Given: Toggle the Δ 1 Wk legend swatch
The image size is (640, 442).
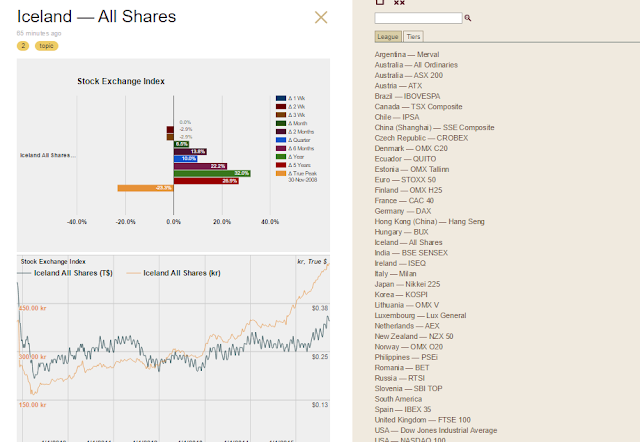Looking at the screenshot, I should 281,98.
